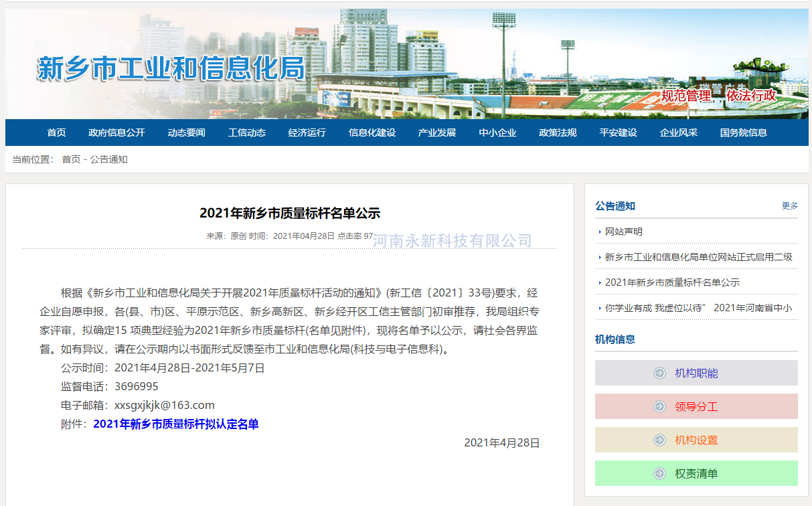Open the 你学业有成 我虚位以待 notice
This screenshot has height=506, width=812.
(x=698, y=308)
